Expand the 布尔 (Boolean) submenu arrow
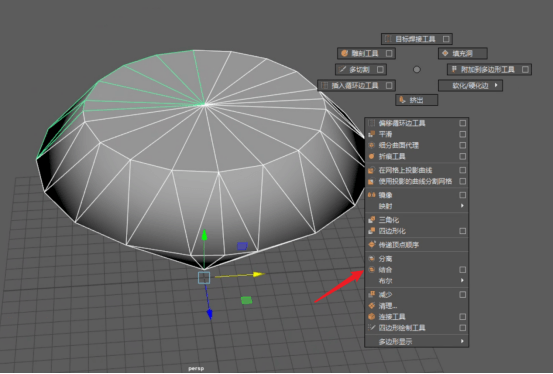The image size is (553, 374). [462, 280]
